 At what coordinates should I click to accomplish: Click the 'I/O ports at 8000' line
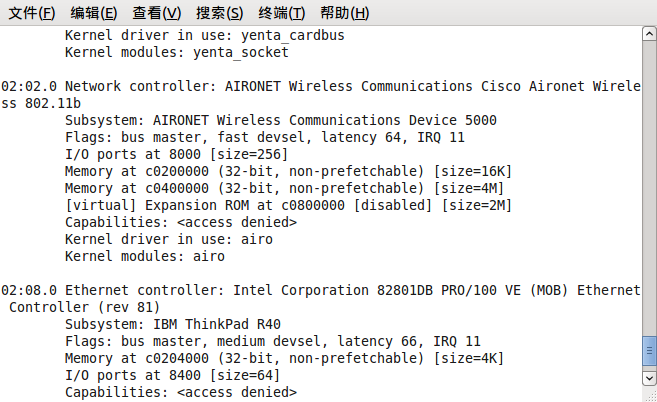(176, 154)
